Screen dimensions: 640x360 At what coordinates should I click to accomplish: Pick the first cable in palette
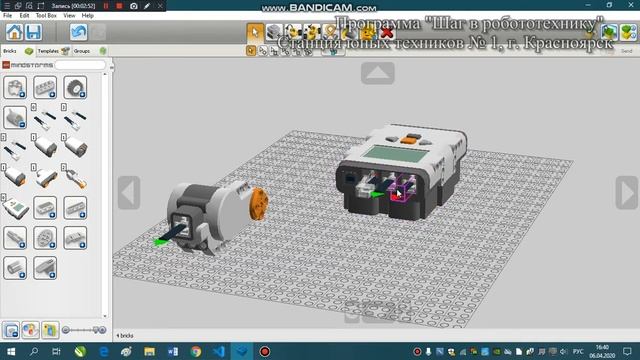point(45,118)
